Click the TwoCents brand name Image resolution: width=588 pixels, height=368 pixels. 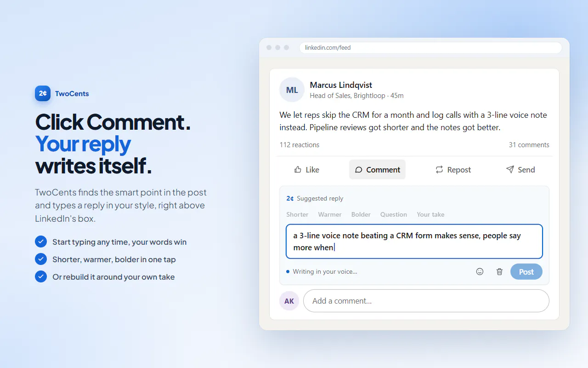[x=72, y=94]
